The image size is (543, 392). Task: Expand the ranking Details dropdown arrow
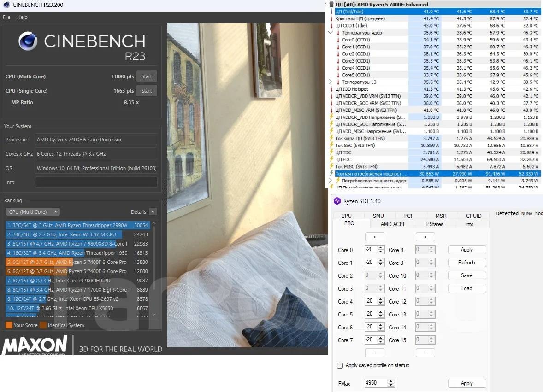coord(153,212)
